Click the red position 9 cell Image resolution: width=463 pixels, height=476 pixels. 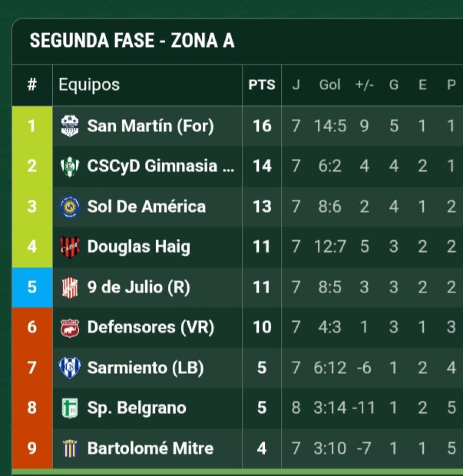pos(32,448)
